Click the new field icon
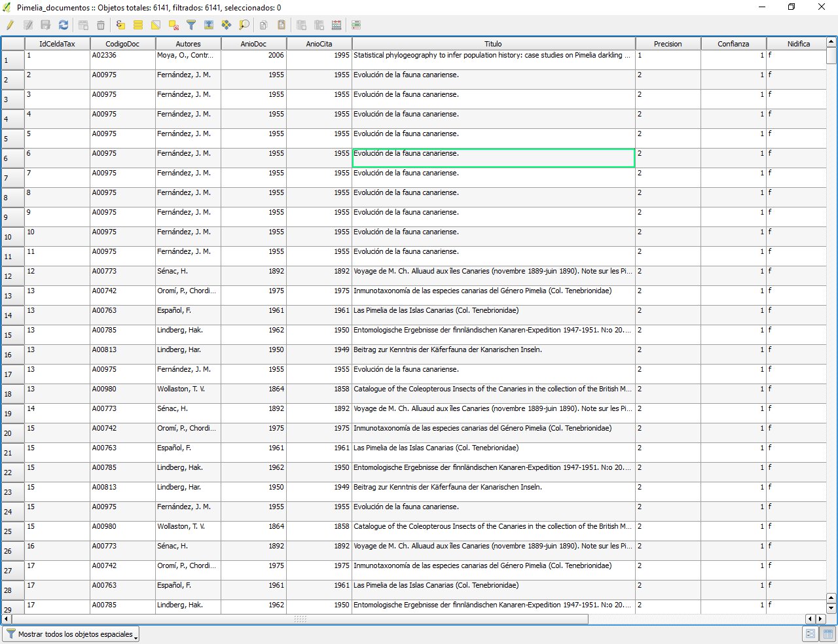The height and width of the screenshot is (644, 838). [301, 25]
